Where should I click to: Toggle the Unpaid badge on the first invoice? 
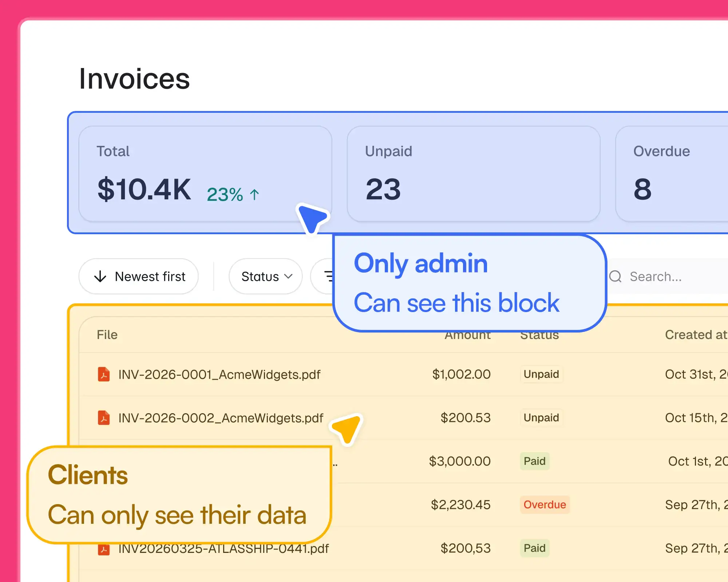tap(541, 374)
